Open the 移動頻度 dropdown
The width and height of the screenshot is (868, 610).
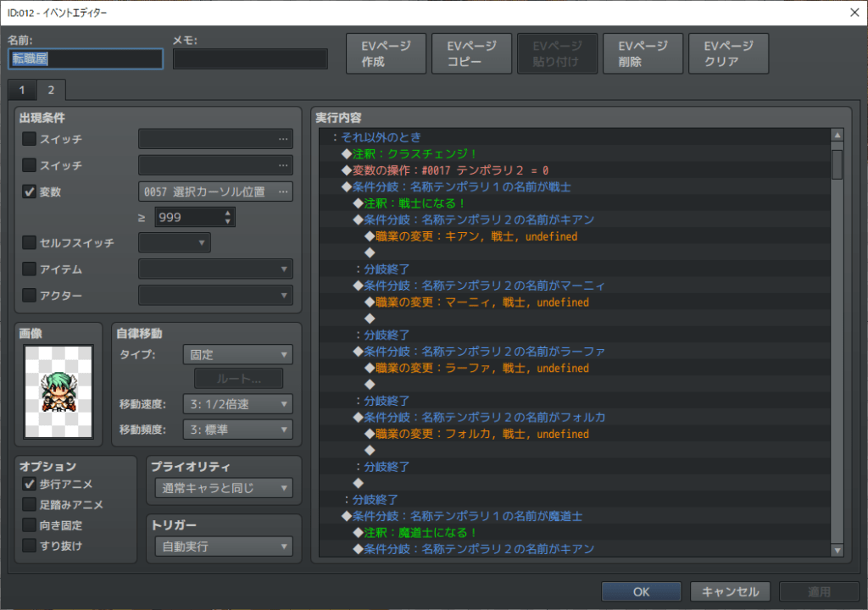[x=237, y=430]
